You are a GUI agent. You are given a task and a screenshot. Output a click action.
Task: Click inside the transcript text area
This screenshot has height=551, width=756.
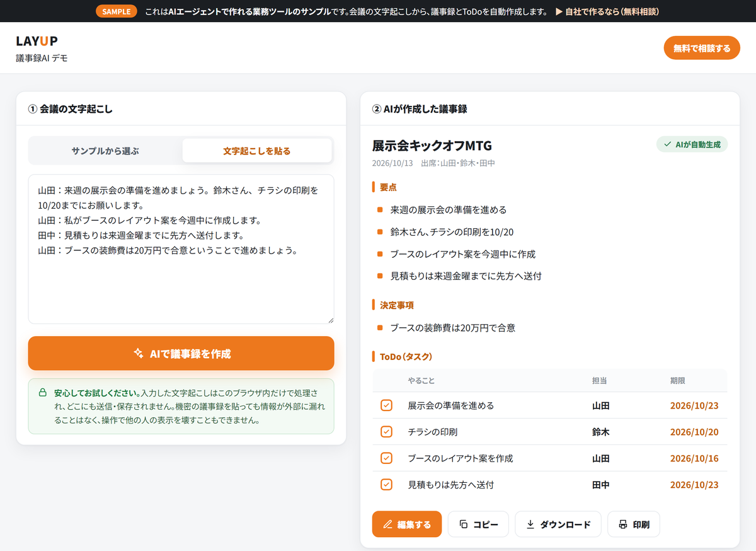[x=181, y=249]
